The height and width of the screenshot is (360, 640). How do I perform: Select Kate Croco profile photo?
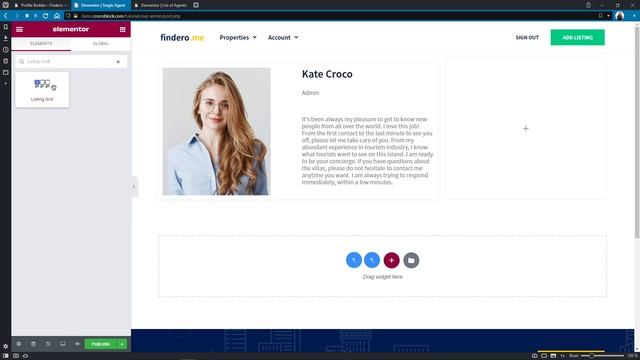(x=216, y=131)
